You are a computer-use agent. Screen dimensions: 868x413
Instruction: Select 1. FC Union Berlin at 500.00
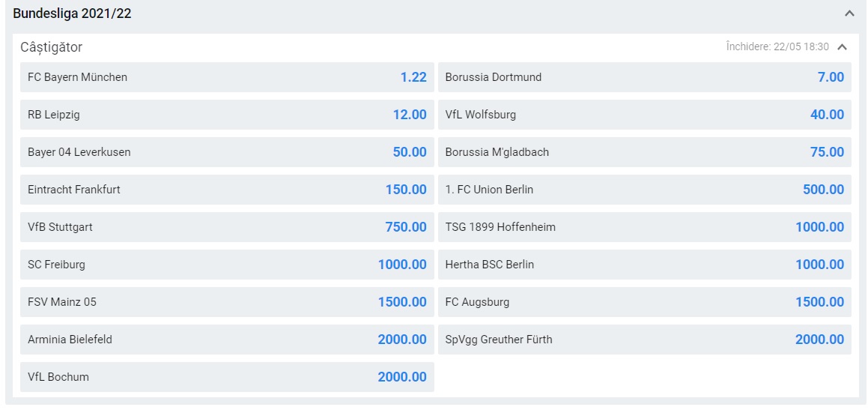644,190
